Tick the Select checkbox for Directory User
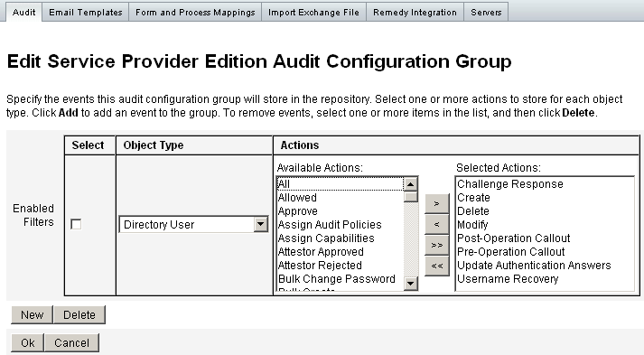644x355 pixels. [x=76, y=224]
